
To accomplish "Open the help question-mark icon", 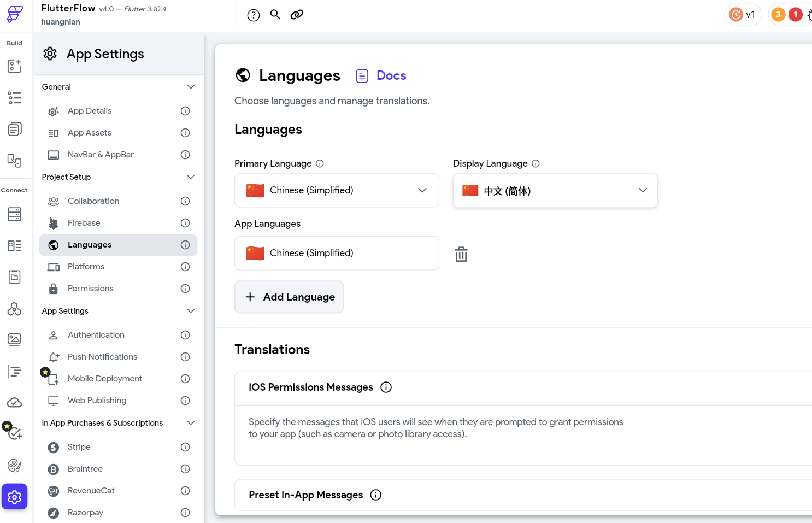I will tap(253, 15).
